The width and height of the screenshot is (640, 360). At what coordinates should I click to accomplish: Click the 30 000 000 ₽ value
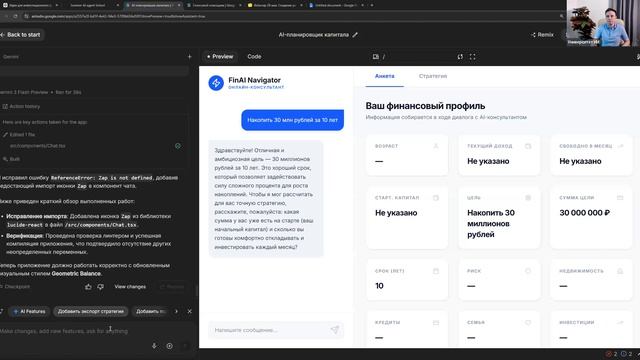pyautogui.click(x=584, y=213)
